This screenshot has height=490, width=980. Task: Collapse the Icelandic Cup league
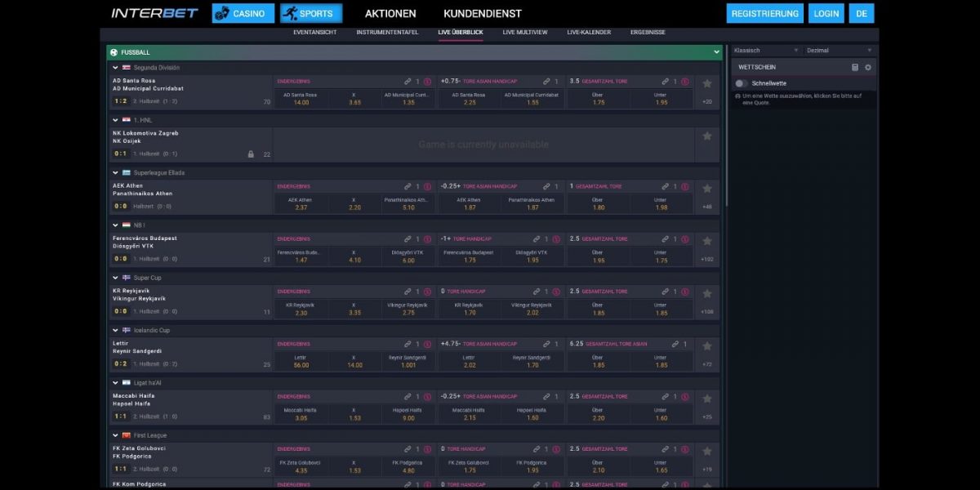114,330
